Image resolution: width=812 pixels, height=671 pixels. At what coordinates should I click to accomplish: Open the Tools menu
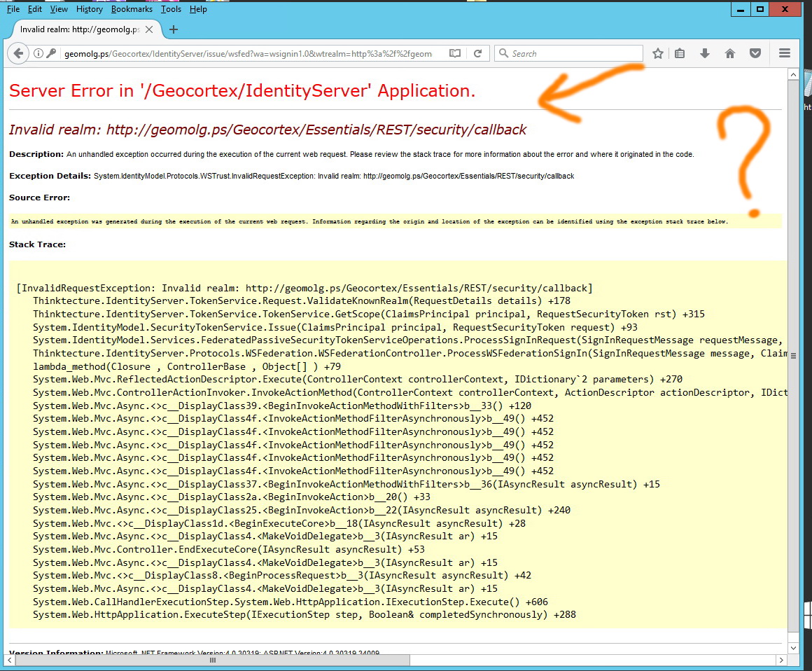point(171,9)
